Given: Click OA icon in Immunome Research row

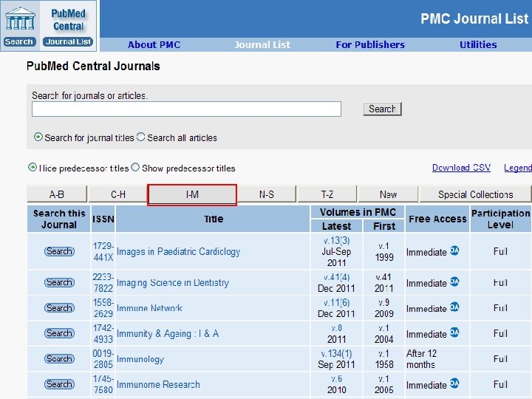Looking at the screenshot, I should 454,383.
